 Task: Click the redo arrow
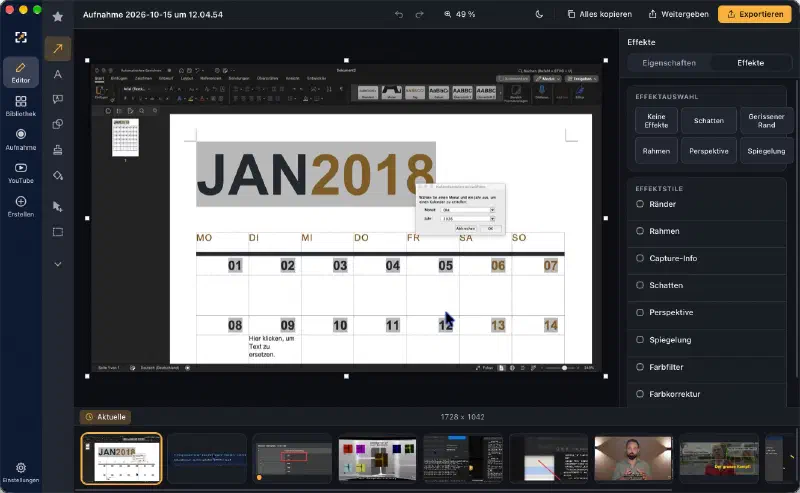coord(419,14)
